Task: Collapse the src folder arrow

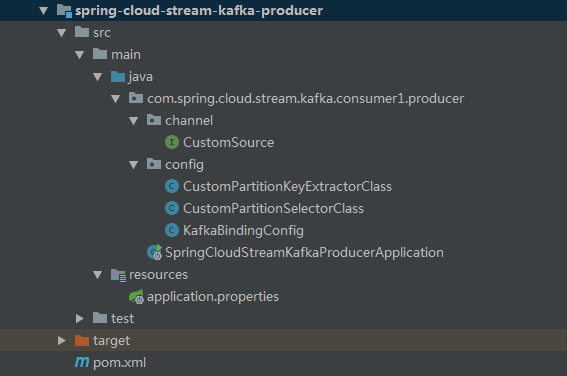Action: (x=61, y=33)
